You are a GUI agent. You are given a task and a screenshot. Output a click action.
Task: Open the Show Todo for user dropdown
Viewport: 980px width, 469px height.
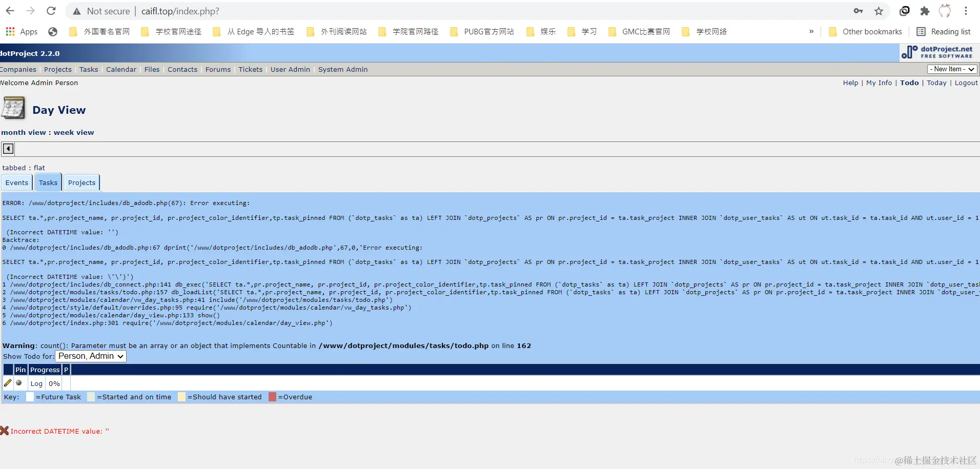tap(91, 356)
